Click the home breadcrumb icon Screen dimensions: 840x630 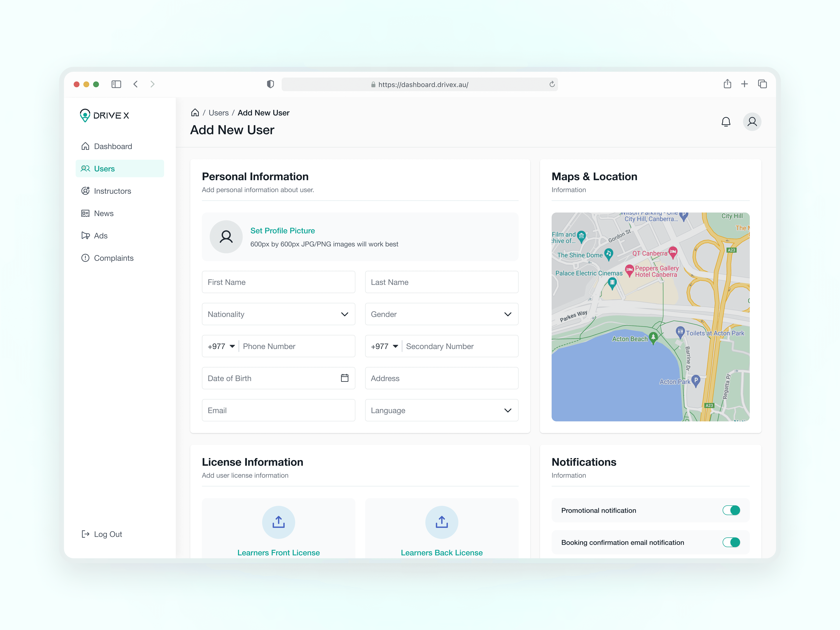coord(195,113)
